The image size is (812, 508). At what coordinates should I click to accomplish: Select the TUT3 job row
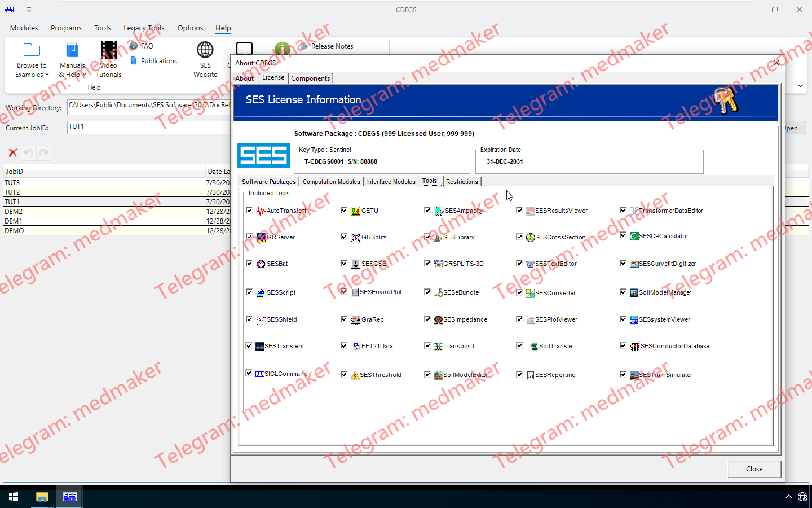click(117, 183)
